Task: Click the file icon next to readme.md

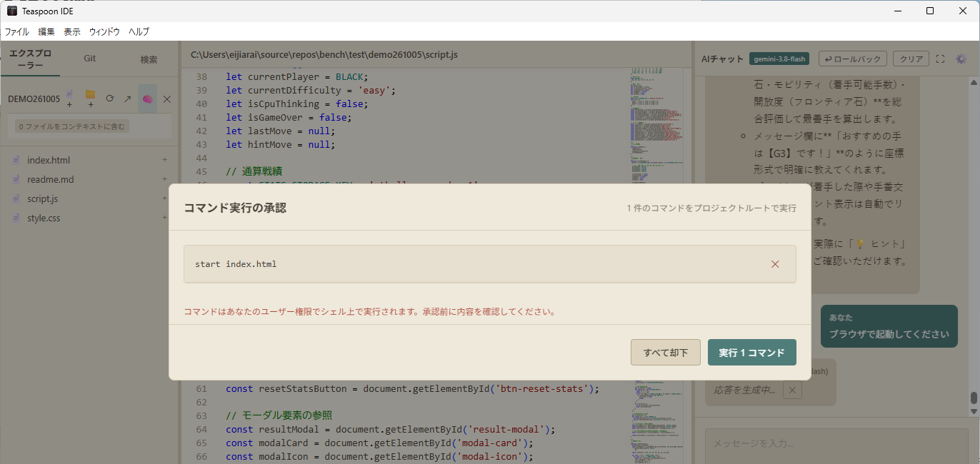Action: pos(16,179)
